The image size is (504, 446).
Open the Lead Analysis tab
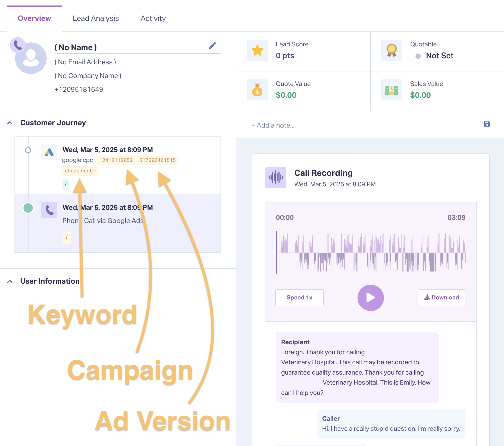(96, 18)
